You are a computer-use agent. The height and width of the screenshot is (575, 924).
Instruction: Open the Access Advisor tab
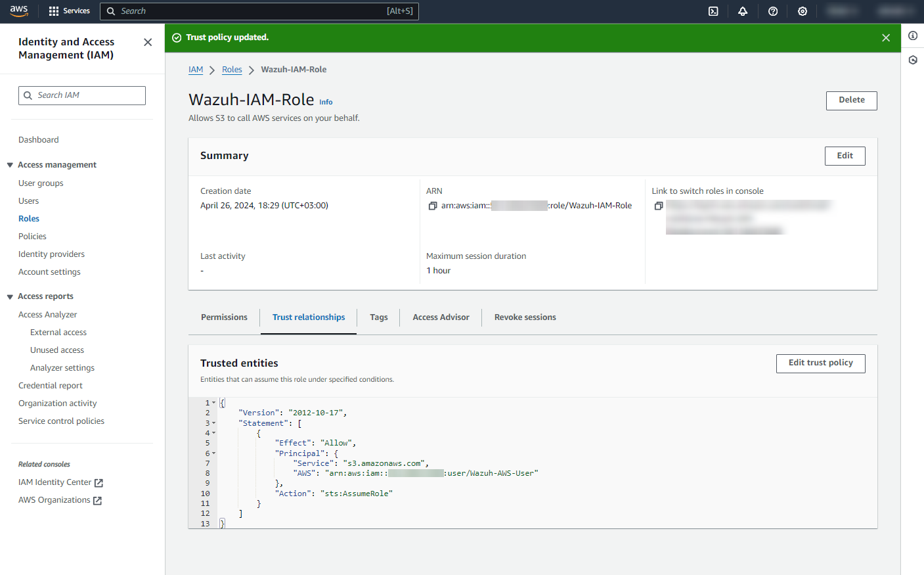441,317
